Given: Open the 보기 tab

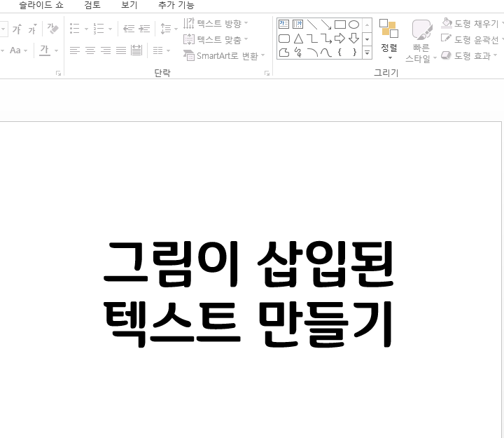Looking at the screenshot, I should 129,5.
